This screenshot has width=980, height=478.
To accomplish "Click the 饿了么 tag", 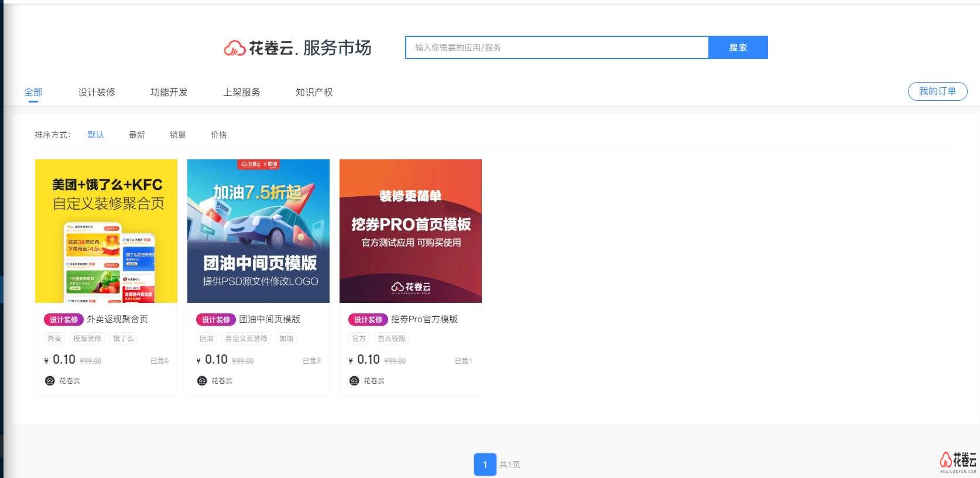I will [124, 339].
